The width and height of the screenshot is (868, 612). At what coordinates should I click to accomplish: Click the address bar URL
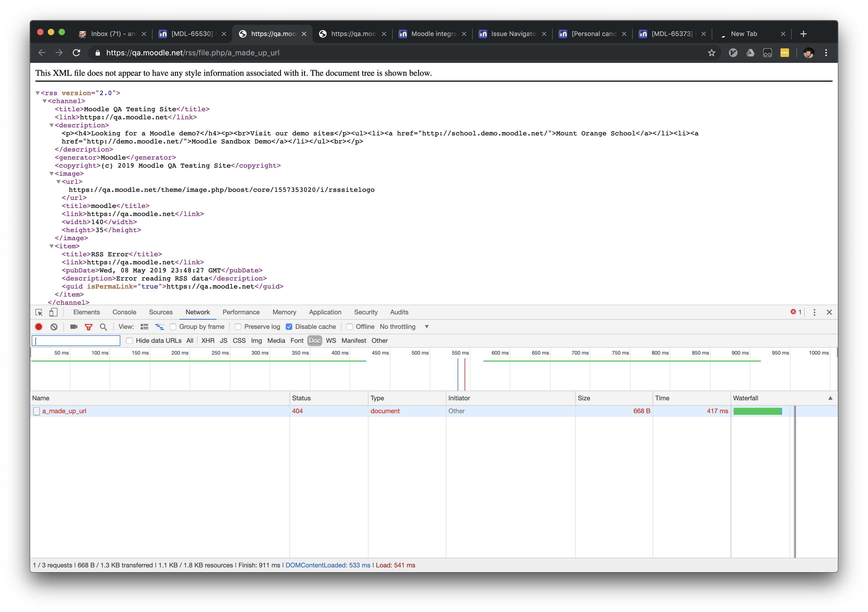pos(193,53)
